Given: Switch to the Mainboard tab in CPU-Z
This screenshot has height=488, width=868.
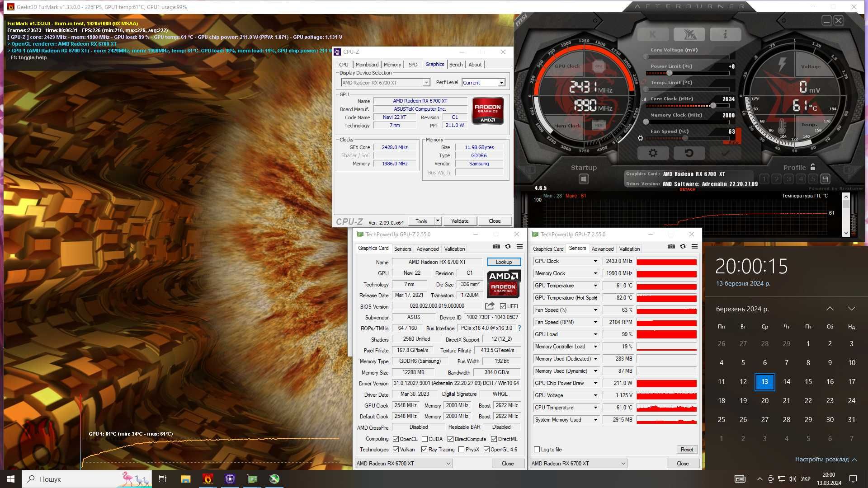Looking at the screenshot, I should coord(367,65).
